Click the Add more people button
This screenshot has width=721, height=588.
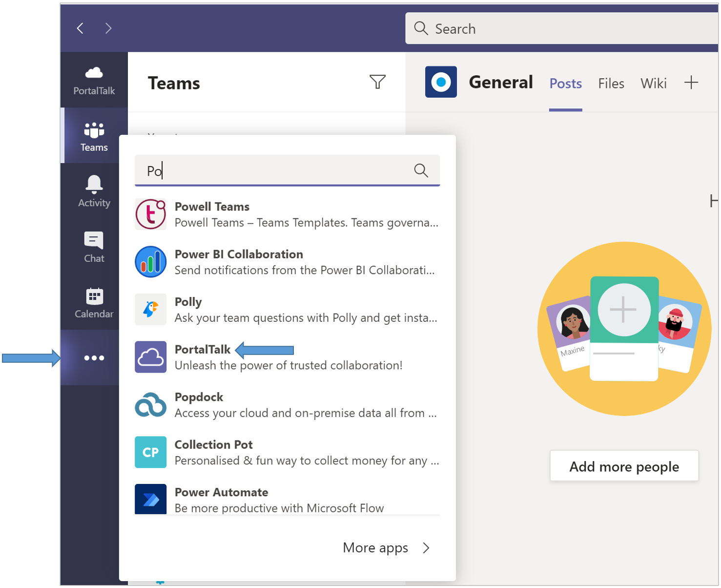(624, 466)
